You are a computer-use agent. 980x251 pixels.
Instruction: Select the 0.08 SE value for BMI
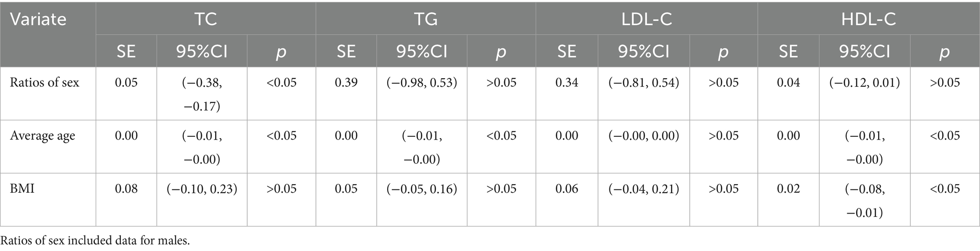pos(126,189)
